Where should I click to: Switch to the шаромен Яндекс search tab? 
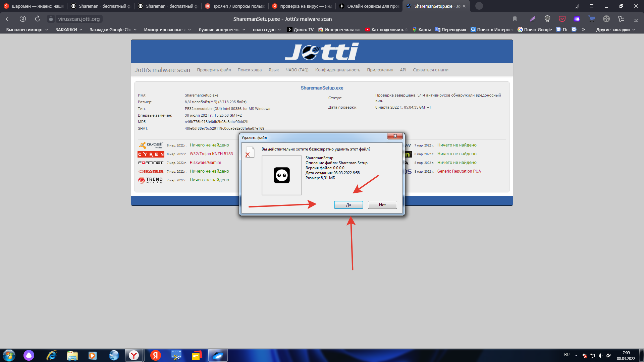34,6
